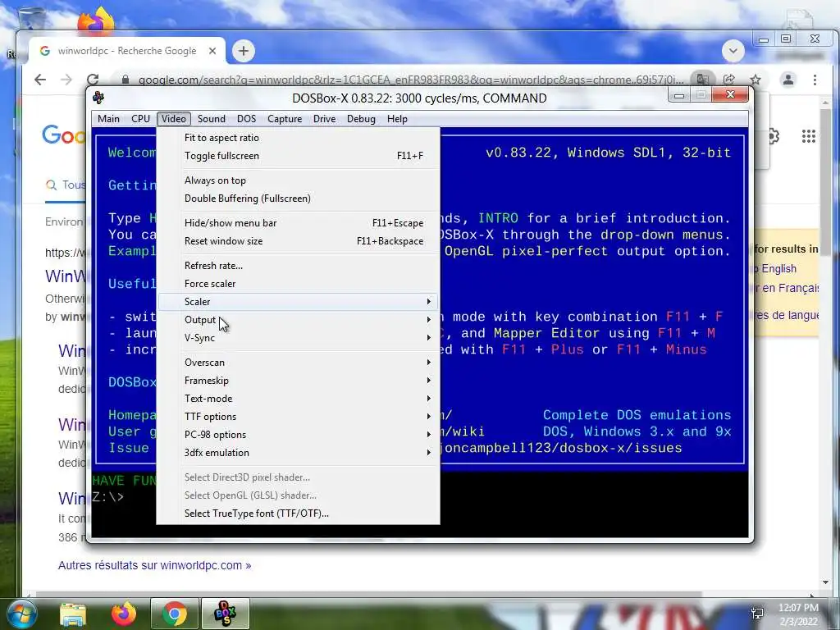This screenshot has width=840, height=630.
Task: Open Refresh rate... dialog entry
Action: click(x=298, y=266)
